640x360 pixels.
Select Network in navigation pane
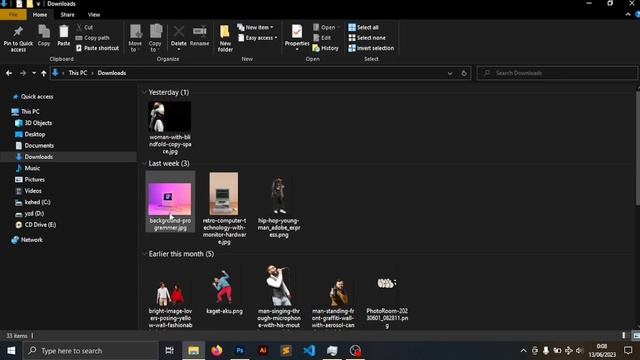[x=31, y=240]
